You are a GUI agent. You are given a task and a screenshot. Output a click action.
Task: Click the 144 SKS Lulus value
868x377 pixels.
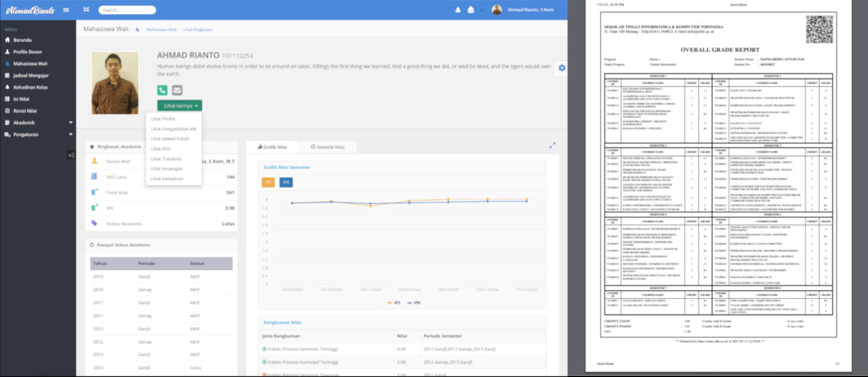point(230,177)
